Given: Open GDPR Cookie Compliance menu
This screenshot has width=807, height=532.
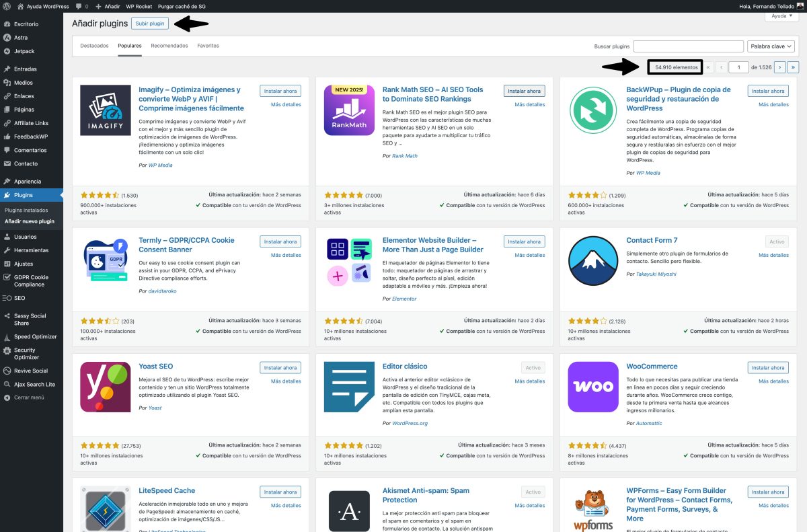Looking at the screenshot, I should (32, 280).
